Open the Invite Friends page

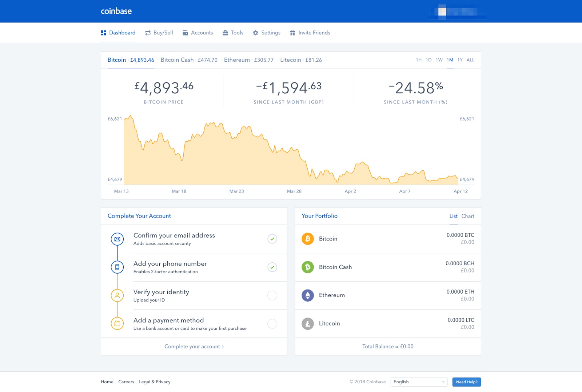[x=310, y=33]
